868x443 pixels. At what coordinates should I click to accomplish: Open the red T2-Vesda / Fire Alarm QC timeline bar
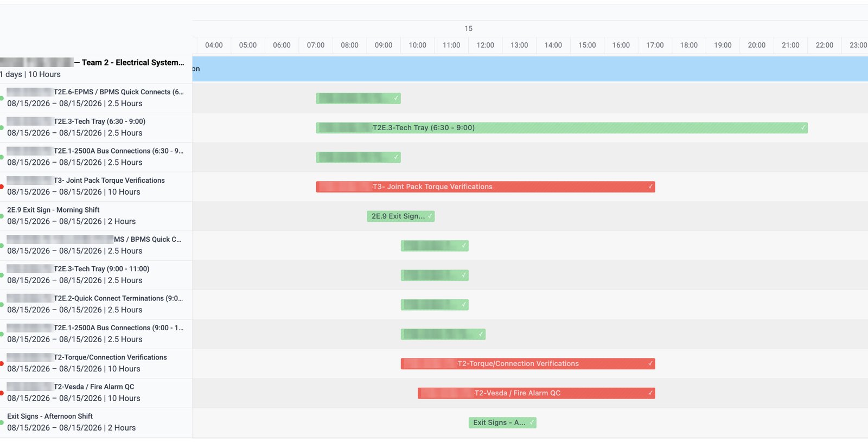pos(537,393)
